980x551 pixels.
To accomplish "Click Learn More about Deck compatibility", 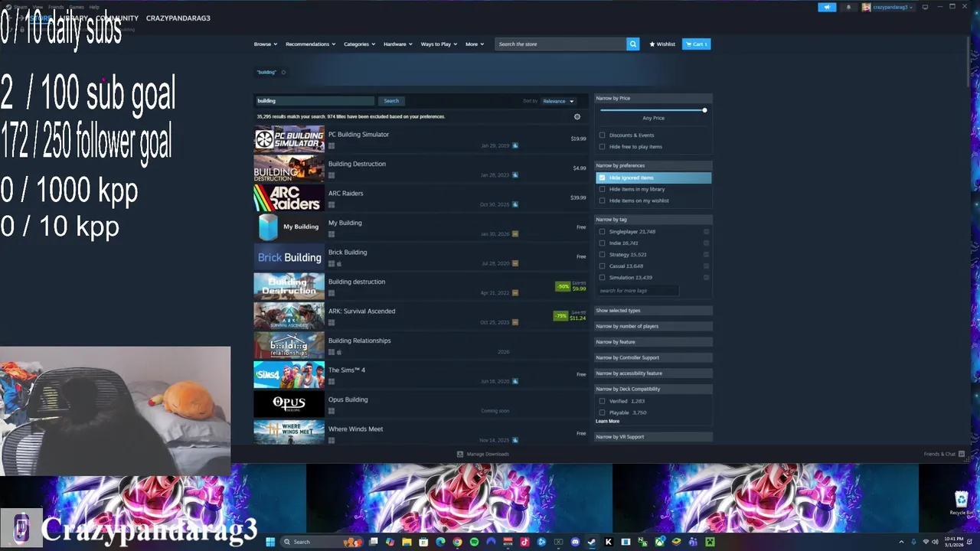I will (x=607, y=422).
